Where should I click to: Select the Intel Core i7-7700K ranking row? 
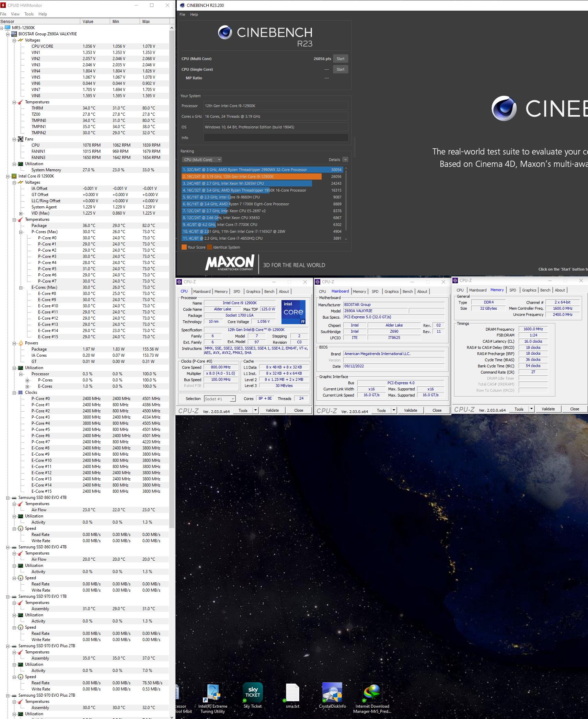[x=262, y=225]
